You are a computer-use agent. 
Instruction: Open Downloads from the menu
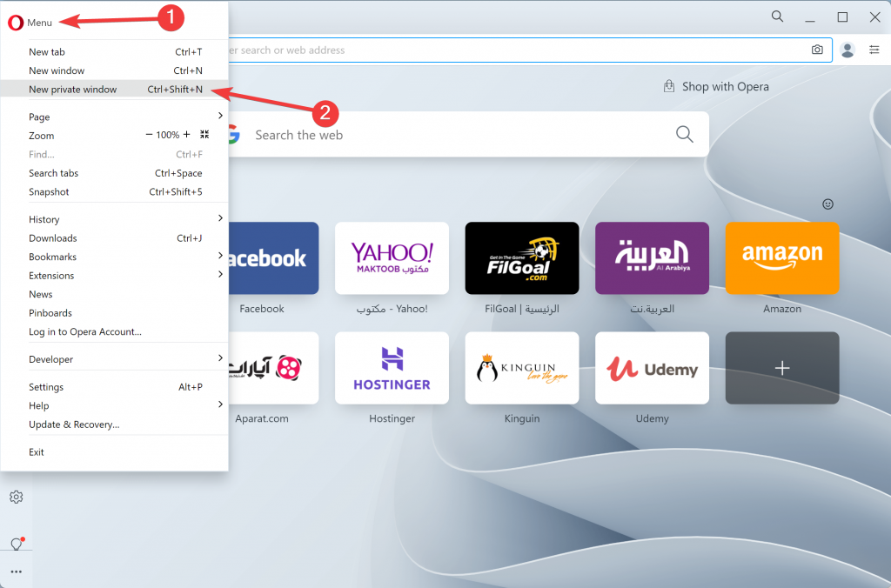(x=52, y=237)
